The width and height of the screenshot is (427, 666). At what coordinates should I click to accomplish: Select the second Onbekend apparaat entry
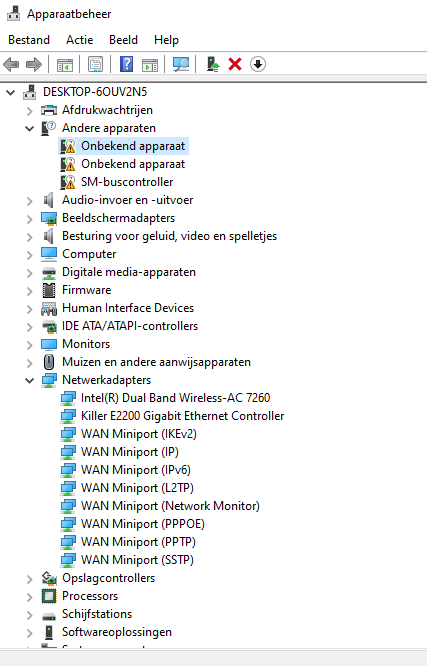133,164
